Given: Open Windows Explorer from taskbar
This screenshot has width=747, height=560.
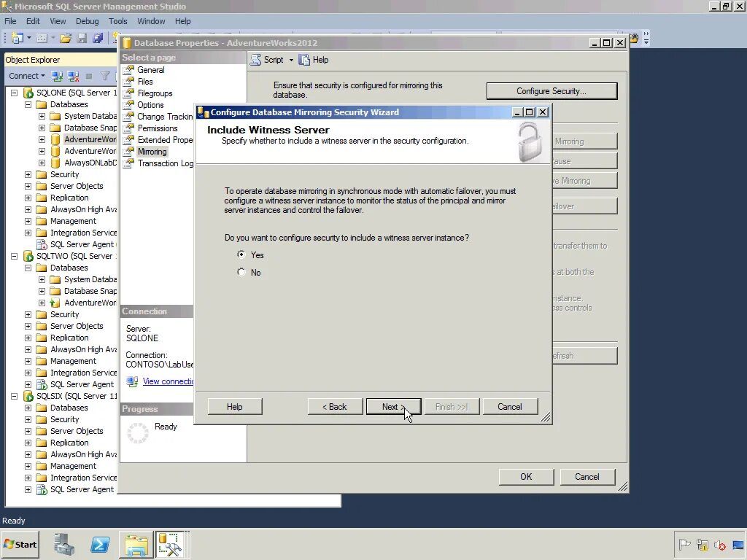Looking at the screenshot, I should pyautogui.click(x=136, y=544).
